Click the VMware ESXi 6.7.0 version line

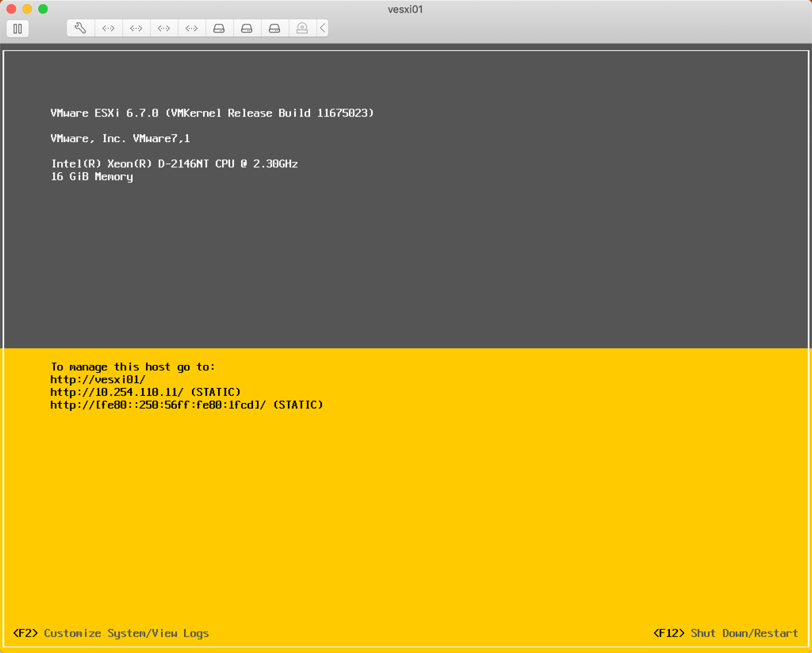pyautogui.click(x=213, y=113)
